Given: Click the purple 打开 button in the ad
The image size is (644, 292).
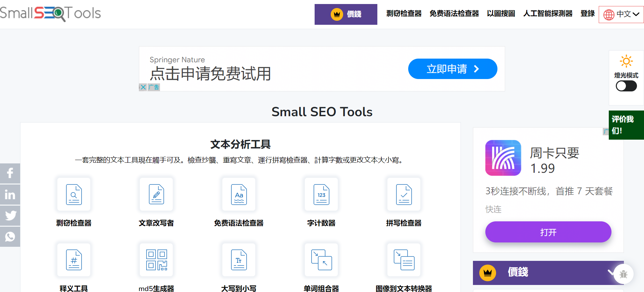Looking at the screenshot, I should 548,232.
